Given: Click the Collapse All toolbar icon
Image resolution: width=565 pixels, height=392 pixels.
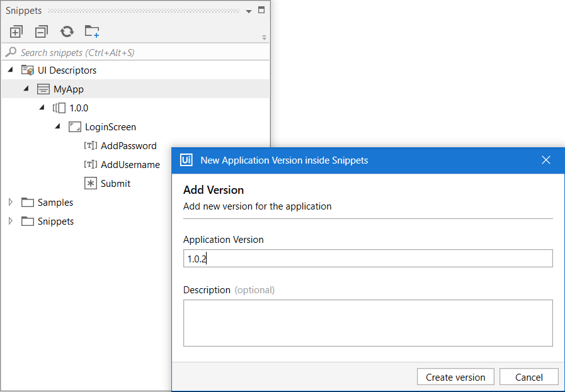Looking at the screenshot, I should pyautogui.click(x=42, y=32).
